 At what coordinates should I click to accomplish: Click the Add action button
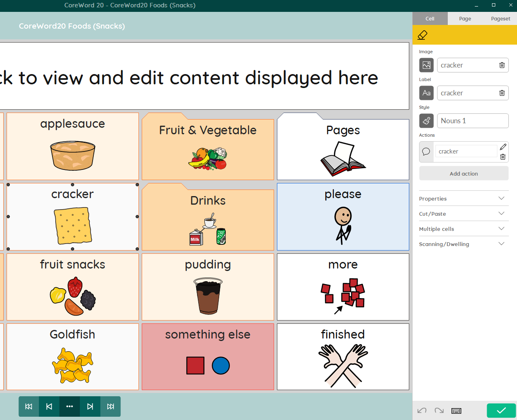tap(464, 174)
